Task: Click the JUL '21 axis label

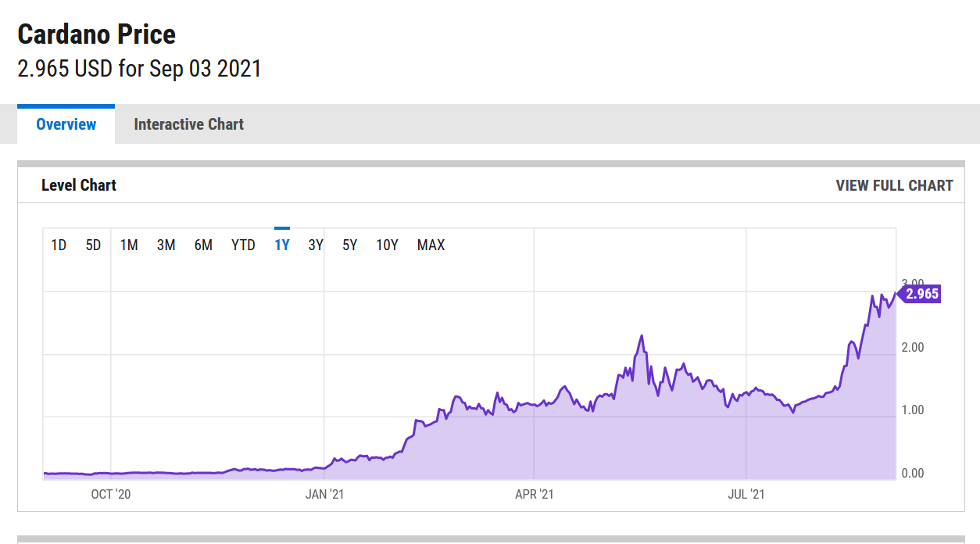Action: click(746, 494)
